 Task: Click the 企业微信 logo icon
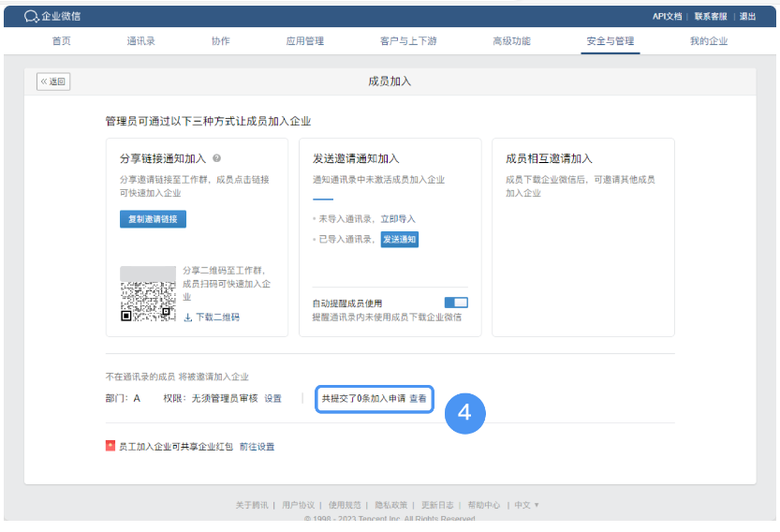31,16
